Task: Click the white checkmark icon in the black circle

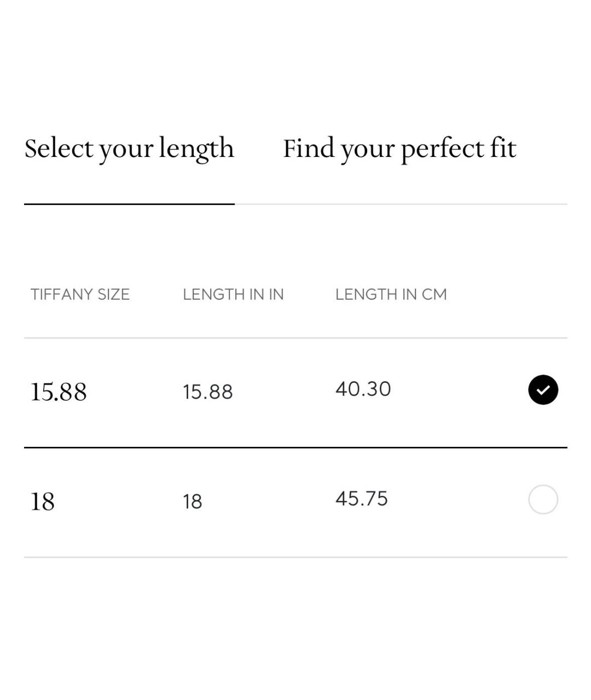Action: point(543,390)
